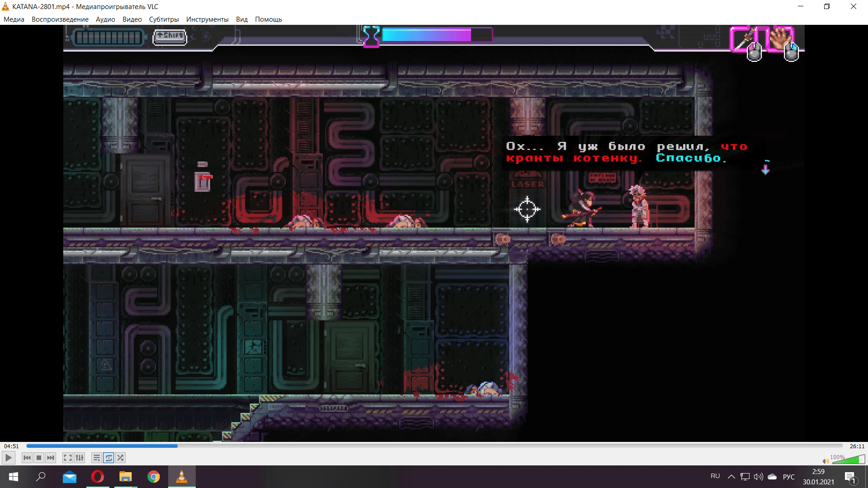Jump to previous media track
Screen dimensions: 868x488
[27, 458]
